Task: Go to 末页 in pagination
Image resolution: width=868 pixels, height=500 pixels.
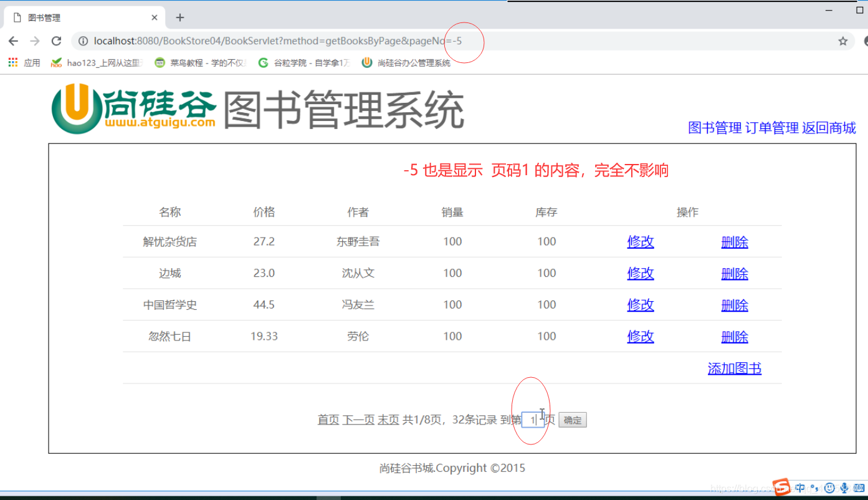Action: click(388, 420)
